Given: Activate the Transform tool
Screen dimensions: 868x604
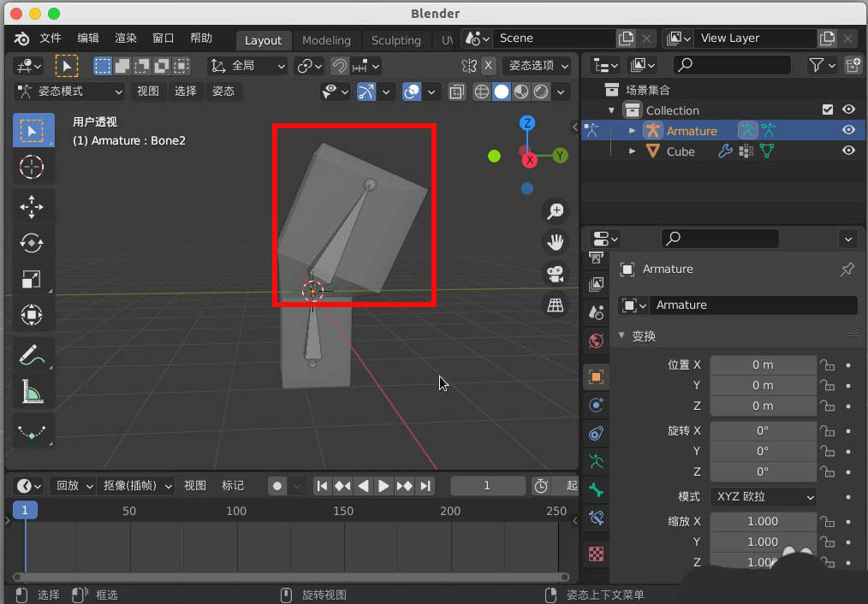Looking at the screenshot, I should click(33, 315).
